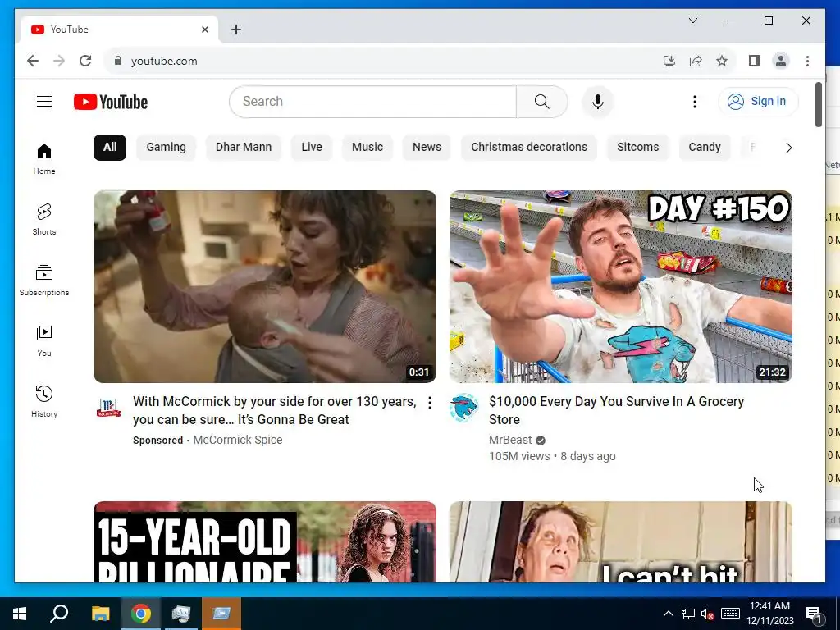Select the Christmas decorations chip

pos(529,148)
